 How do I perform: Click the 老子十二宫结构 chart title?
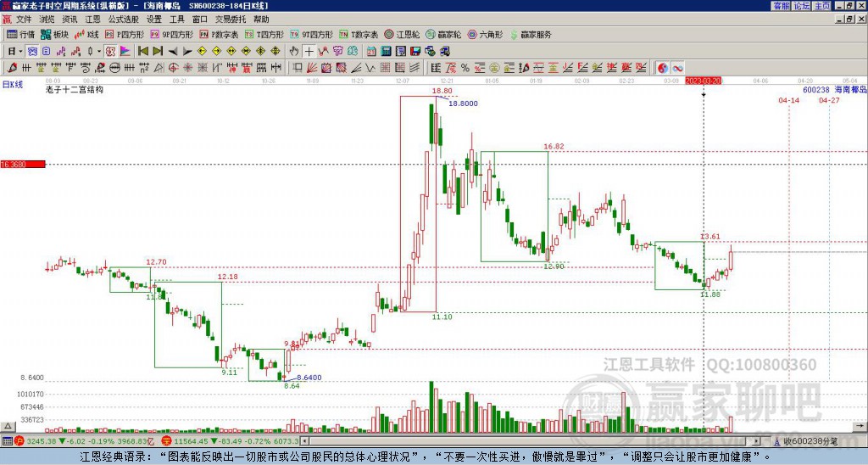(x=75, y=89)
